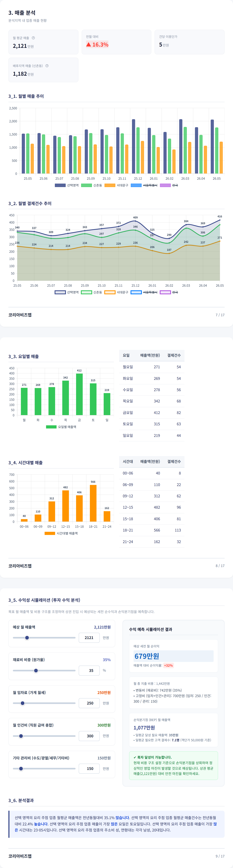
Task: Click 06~09 row in hourly table
Action: [x=152, y=485]
